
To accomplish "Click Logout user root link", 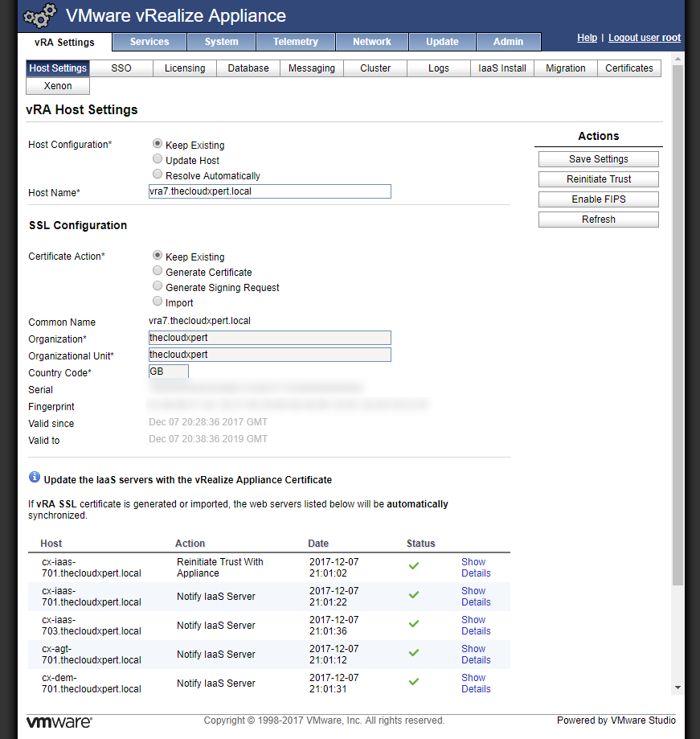I will (644, 38).
